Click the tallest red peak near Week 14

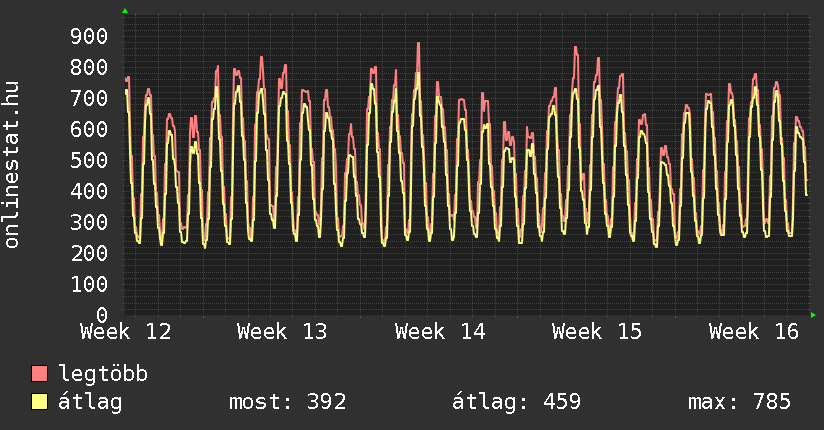coord(418,44)
